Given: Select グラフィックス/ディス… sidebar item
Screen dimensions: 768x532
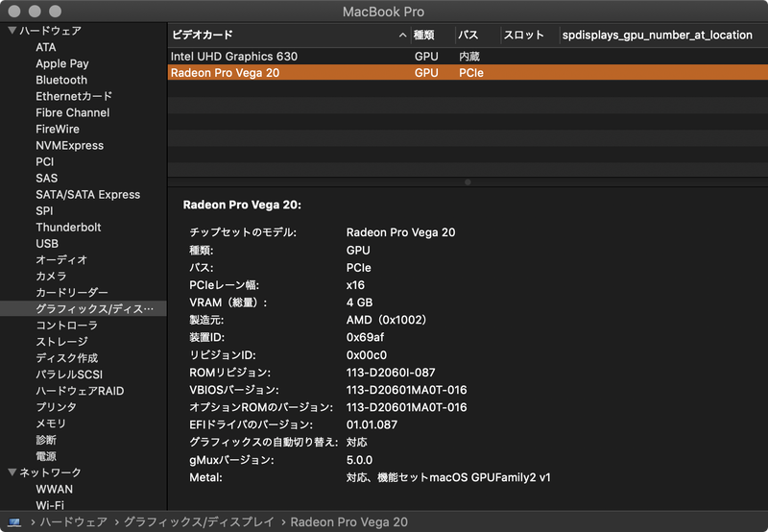Looking at the screenshot, I should click(x=84, y=308).
